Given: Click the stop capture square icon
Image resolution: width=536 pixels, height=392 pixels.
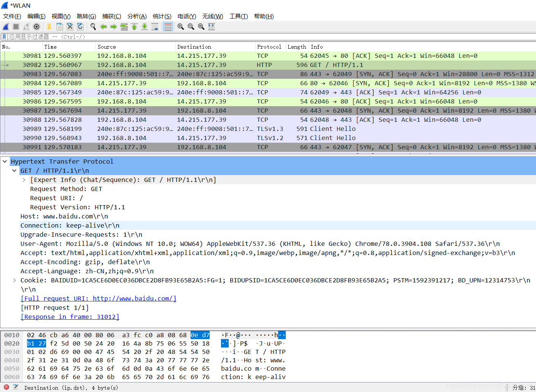Looking at the screenshot, I should tap(16, 27).
